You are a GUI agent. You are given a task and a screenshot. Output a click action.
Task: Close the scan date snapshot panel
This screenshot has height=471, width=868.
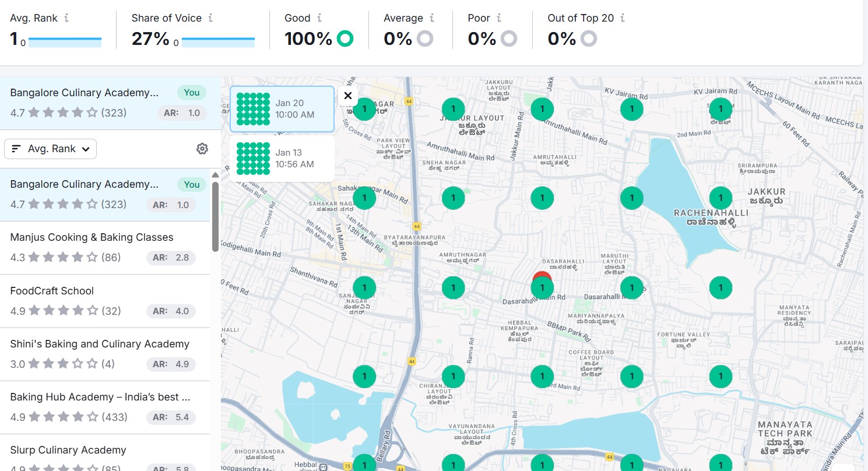pyautogui.click(x=348, y=96)
